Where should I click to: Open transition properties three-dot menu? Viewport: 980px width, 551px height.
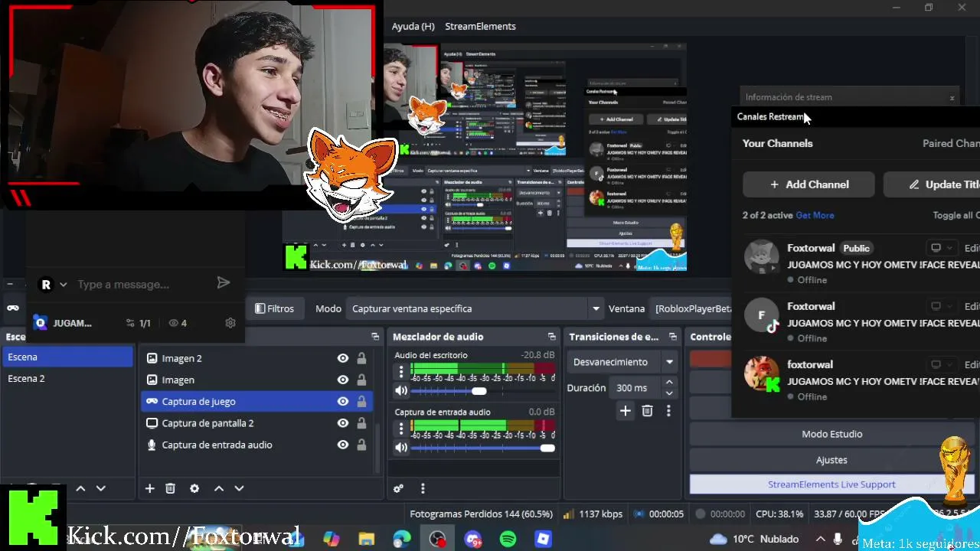click(x=668, y=411)
